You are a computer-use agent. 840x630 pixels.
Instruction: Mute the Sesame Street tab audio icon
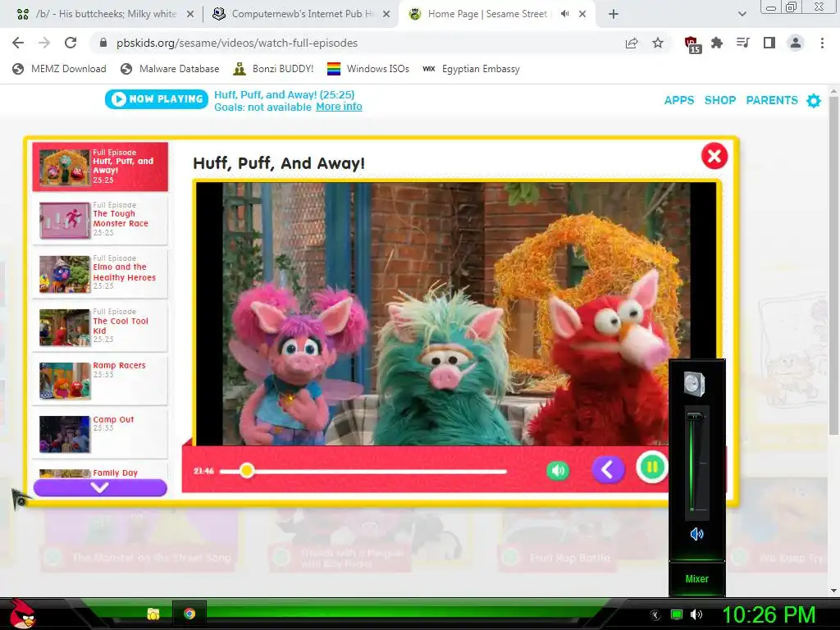pyautogui.click(x=564, y=15)
